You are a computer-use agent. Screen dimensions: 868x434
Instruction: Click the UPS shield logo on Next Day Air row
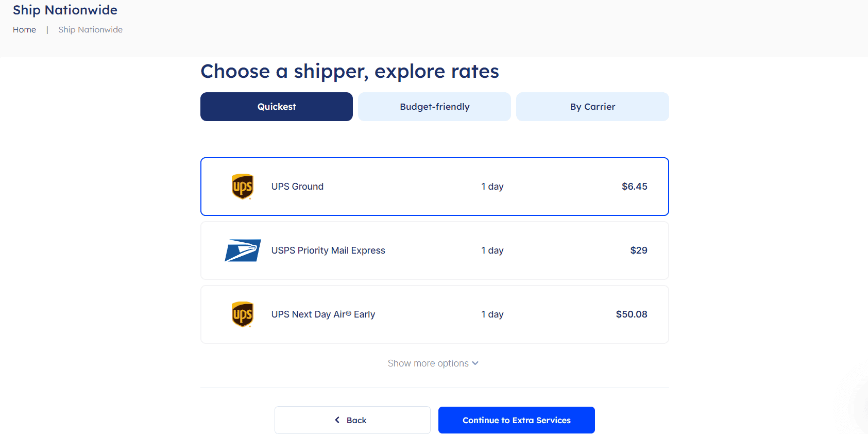[242, 314]
